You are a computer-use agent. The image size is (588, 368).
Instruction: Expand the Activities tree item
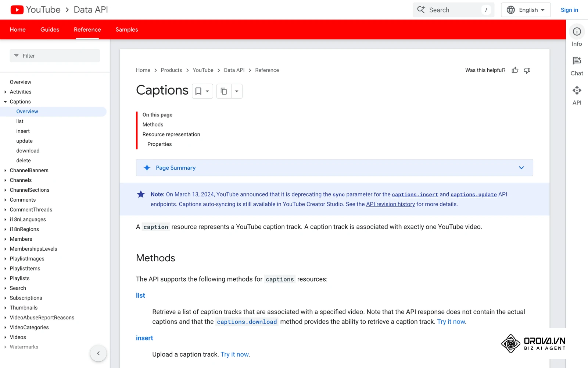5,92
